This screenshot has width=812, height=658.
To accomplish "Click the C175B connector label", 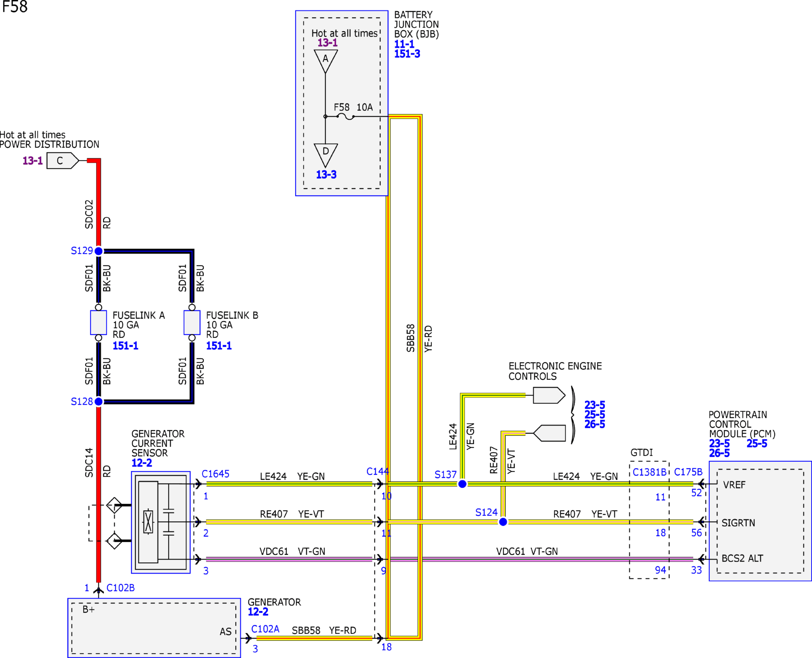I will (x=688, y=472).
